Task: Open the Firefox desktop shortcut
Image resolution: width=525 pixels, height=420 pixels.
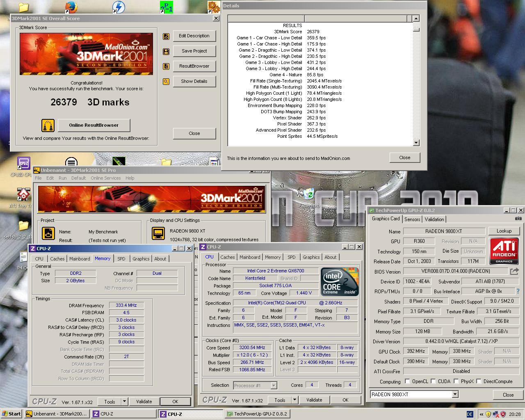Action: coord(71,7)
